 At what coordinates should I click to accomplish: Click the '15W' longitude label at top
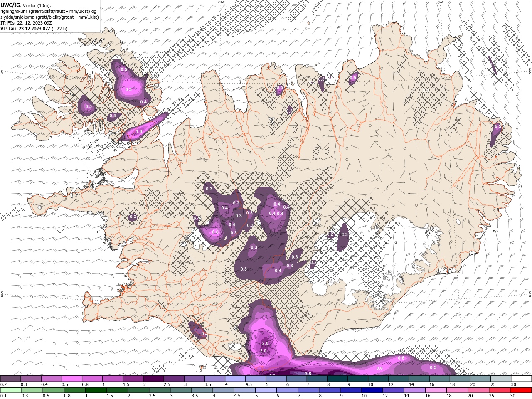440,2
